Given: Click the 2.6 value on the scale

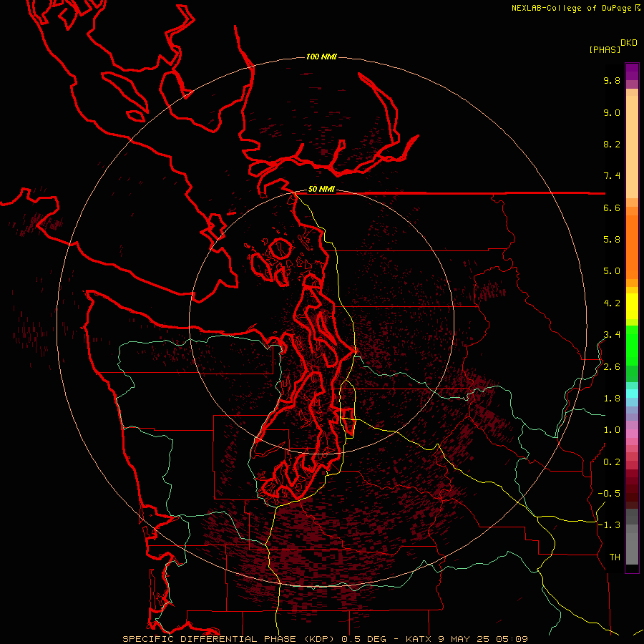Looking at the screenshot, I should click(612, 367).
